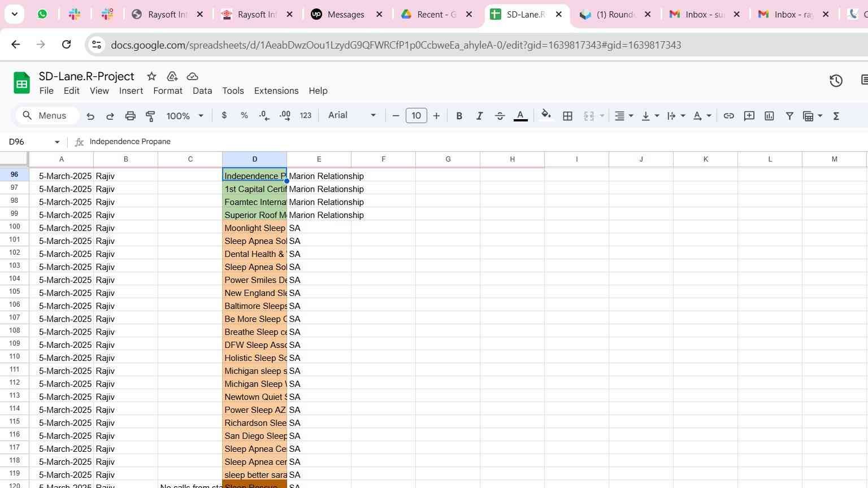Image resolution: width=868 pixels, height=488 pixels.
Task: Select column D header
Action: (254, 159)
